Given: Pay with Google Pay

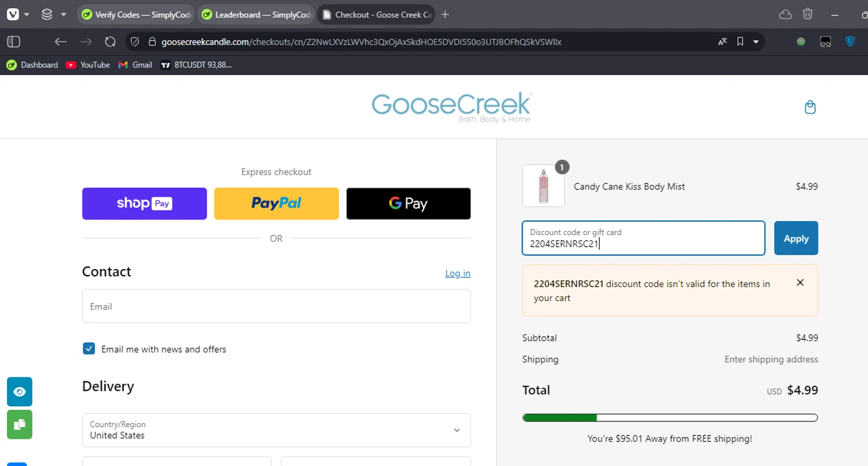Looking at the screenshot, I should point(409,204).
